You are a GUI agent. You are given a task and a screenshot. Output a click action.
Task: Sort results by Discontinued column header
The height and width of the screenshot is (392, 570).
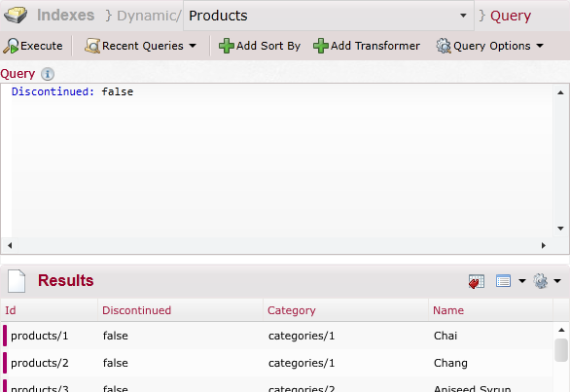[x=136, y=310]
